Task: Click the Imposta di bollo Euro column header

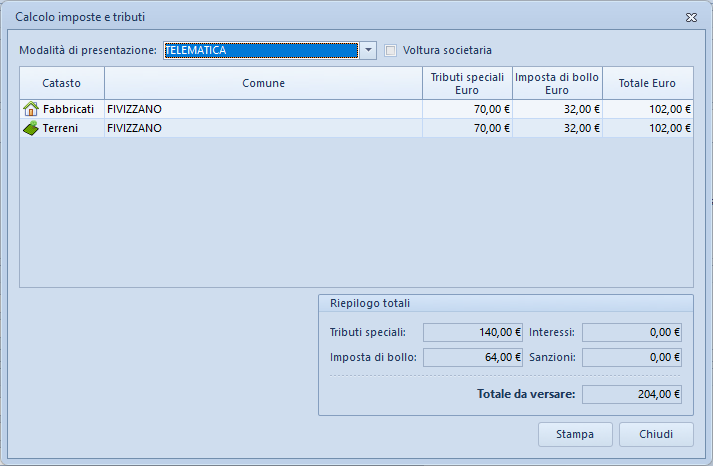Action: [557, 83]
